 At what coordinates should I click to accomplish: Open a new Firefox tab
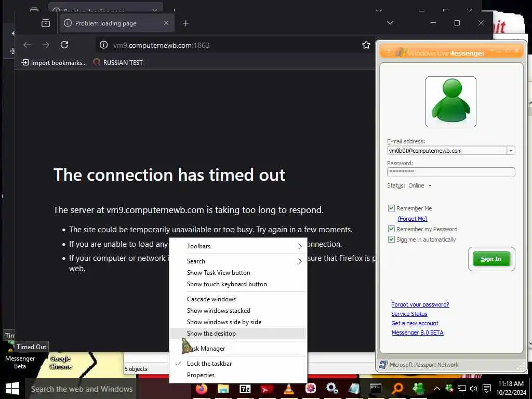click(185, 23)
